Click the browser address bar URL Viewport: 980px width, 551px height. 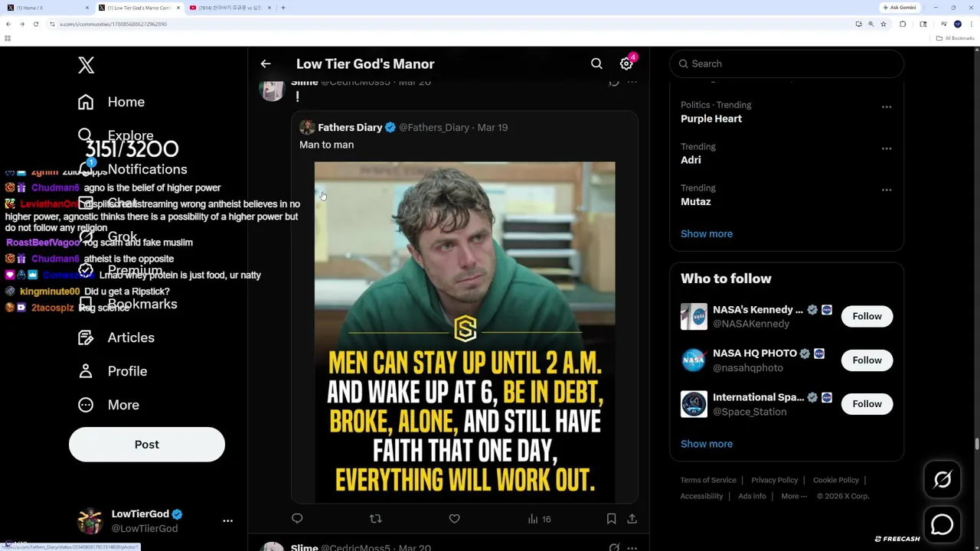[113, 24]
